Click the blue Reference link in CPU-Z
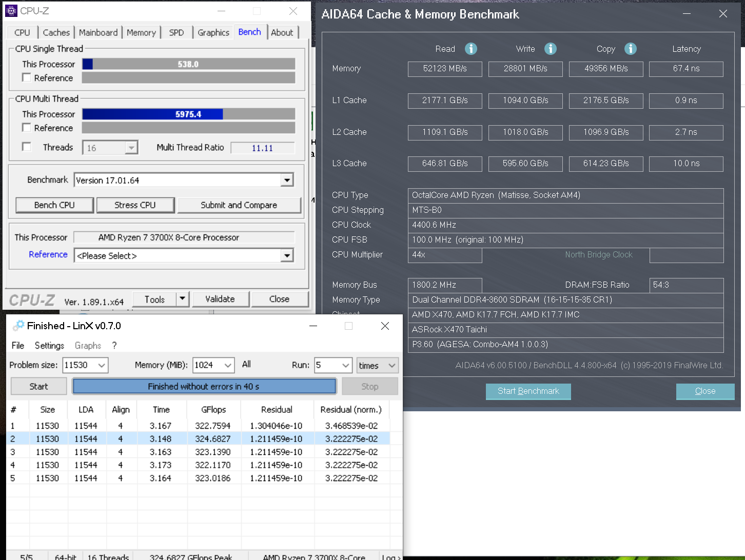Viewport: 745px width, 560px height. tap(48, 254)
